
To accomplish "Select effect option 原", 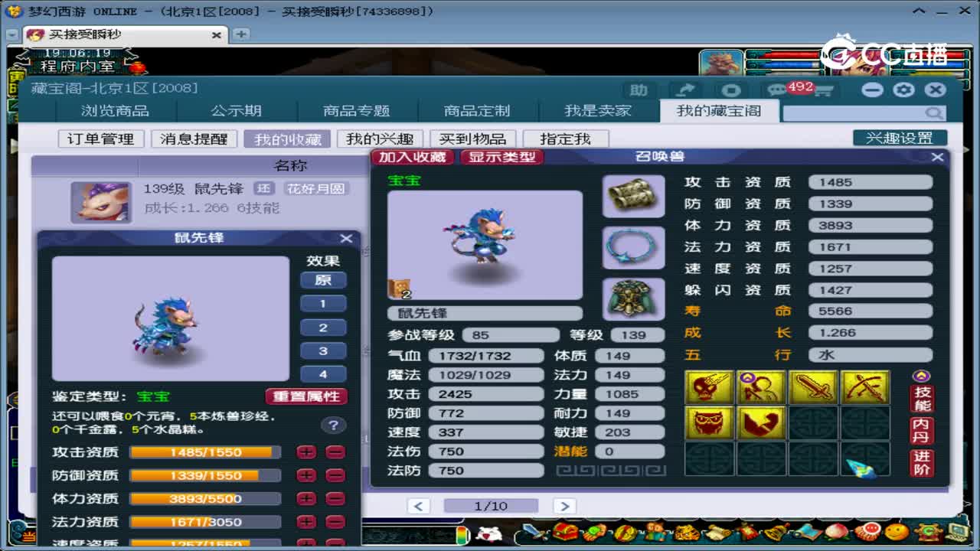I will pyautogui.click(x=323, y=280).
